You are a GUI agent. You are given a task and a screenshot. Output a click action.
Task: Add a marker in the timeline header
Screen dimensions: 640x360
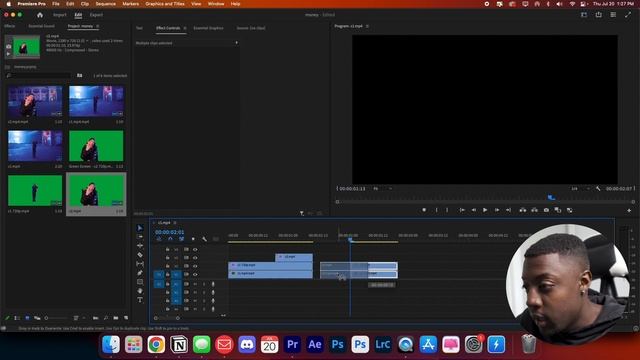(x=193, y=239)
